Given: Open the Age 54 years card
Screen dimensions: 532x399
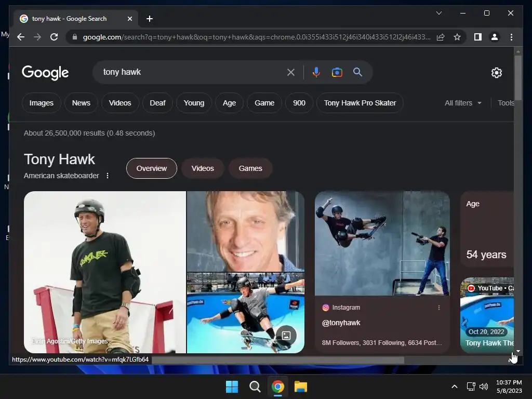Looking at the screenshot, I should pos(487,229).
